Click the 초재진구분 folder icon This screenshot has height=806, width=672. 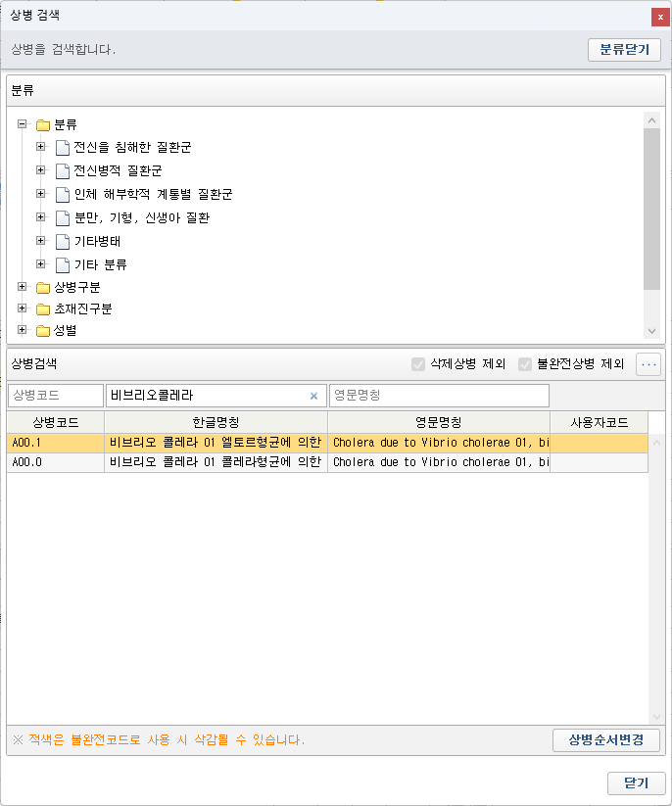click(x=43, y=309)
